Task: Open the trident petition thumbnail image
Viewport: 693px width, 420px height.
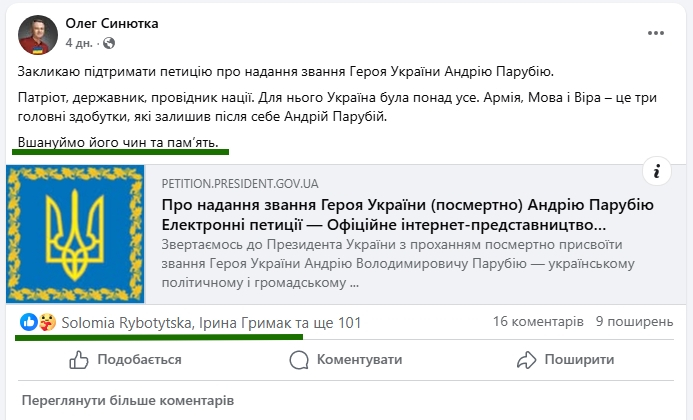Action: 78,234
